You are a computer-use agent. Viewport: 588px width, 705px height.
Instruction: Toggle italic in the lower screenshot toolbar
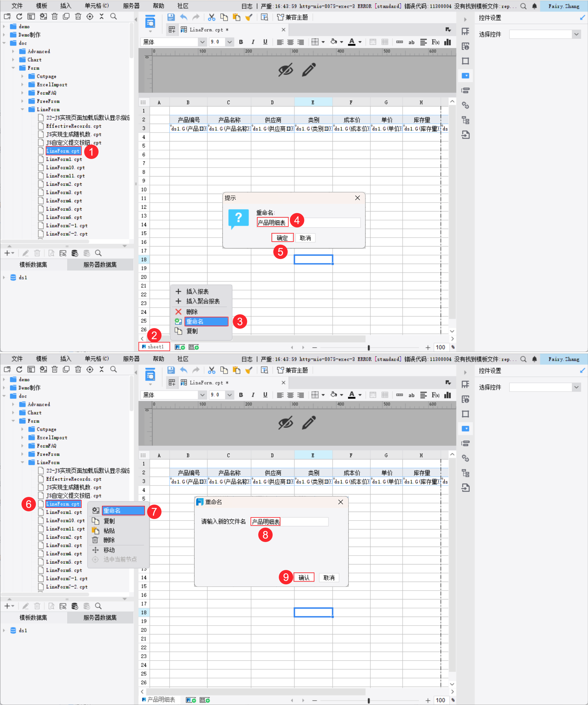pos(253,395)
